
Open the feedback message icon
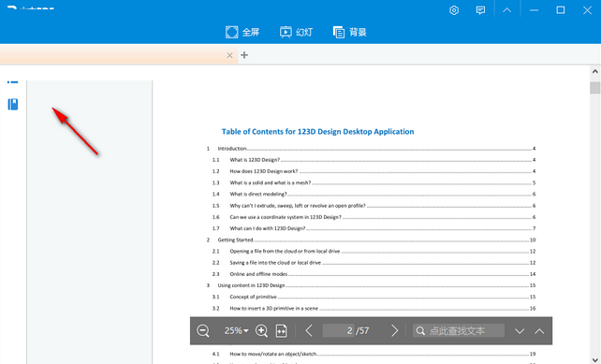pos(480,10)
